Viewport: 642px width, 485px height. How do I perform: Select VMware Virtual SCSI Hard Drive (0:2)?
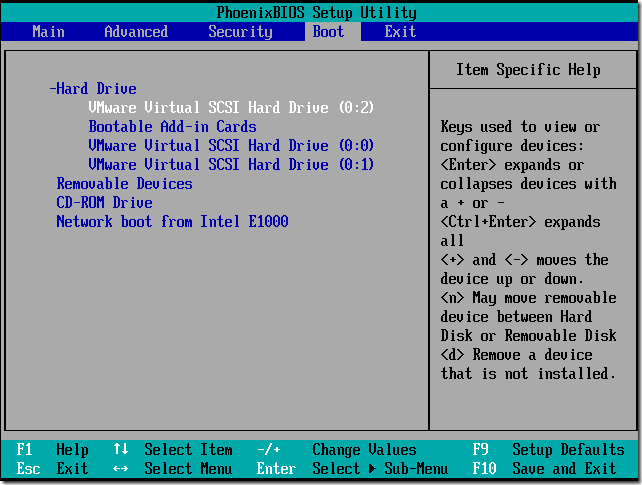(231, 108)
